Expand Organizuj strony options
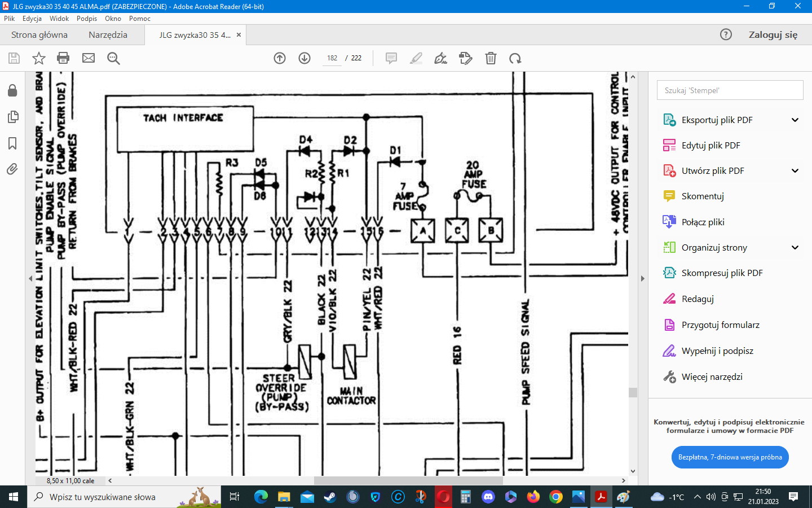This screenshot has height=508, width=812. pos(795,247)
